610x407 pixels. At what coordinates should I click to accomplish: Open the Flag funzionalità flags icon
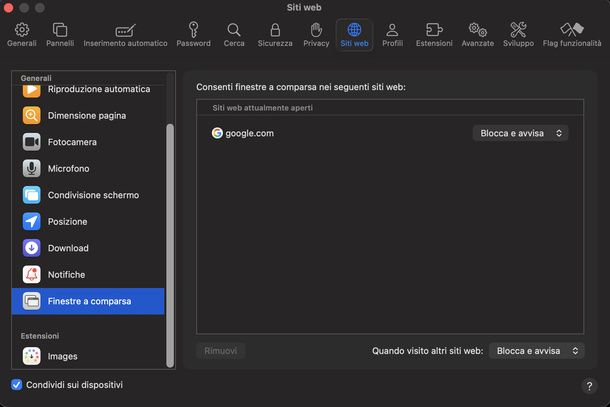click(572, 30)
